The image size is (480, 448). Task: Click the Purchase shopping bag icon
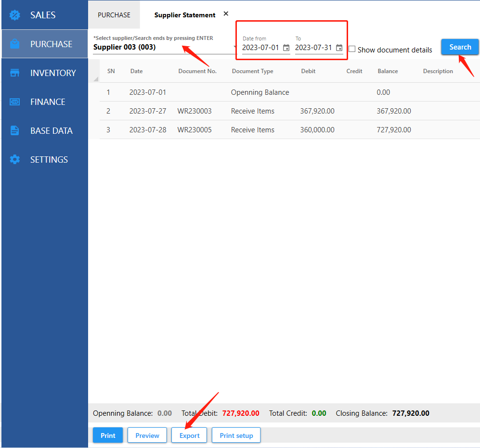pyautogui.click(x=15, y=44)
